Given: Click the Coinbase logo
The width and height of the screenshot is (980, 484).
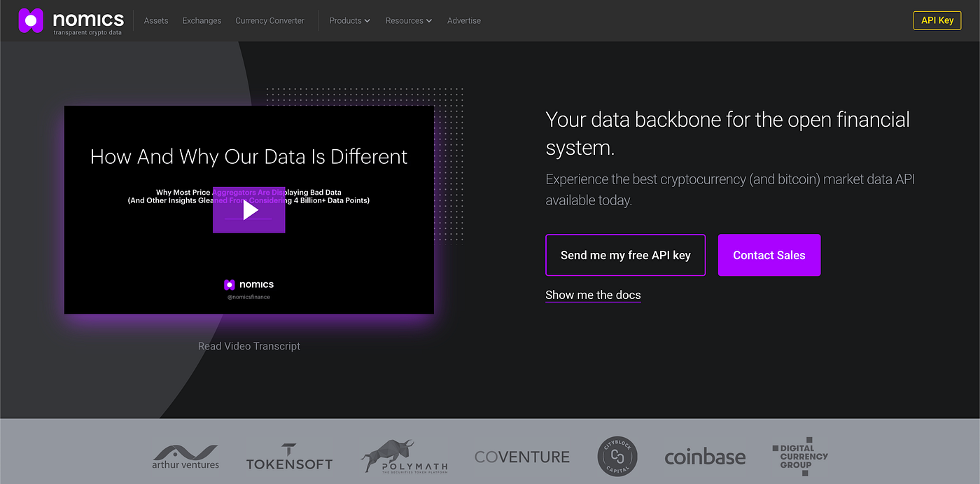Looking at the screenshot, I should click(704, 457).
